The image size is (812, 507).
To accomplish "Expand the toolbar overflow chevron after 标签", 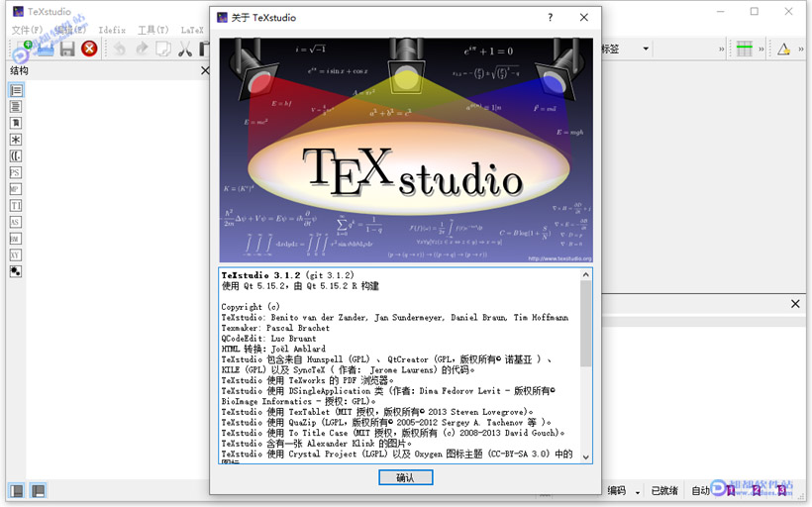I will [721, 50].
